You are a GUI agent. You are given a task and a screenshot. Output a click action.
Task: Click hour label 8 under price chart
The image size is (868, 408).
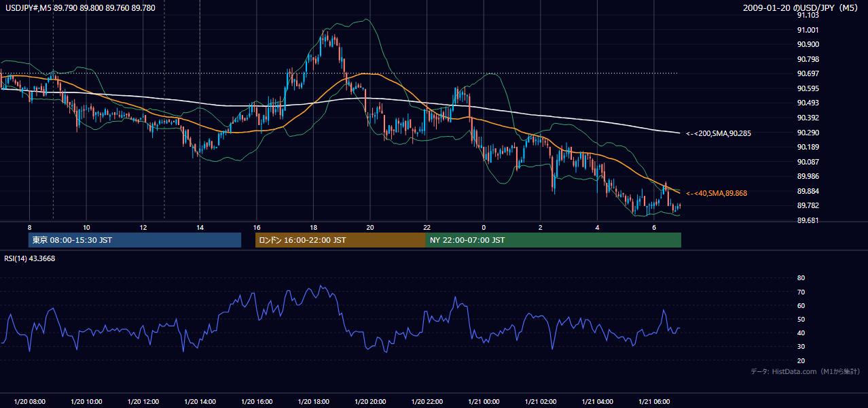point(29,227)
